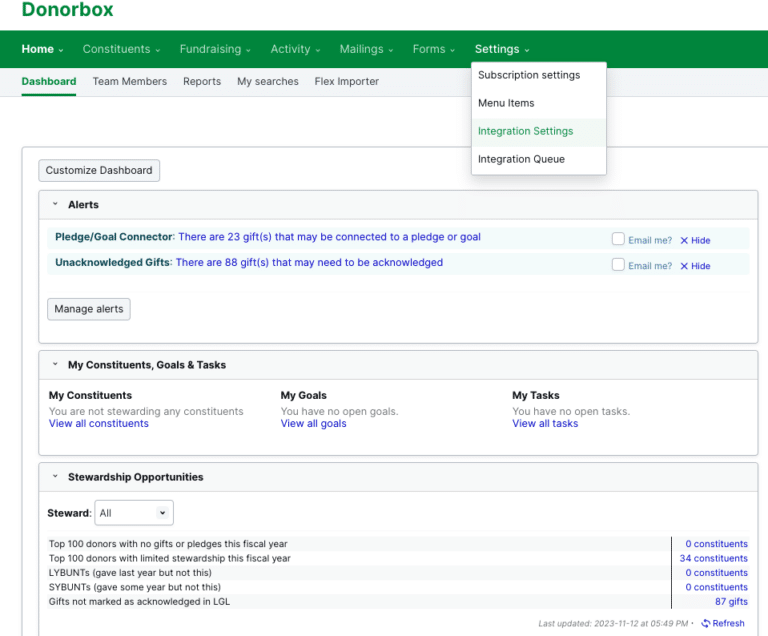Open 0 constituents for no gifts or pledges row
Viewport: 768px width, 636px height.
click(x=717, y=544)
